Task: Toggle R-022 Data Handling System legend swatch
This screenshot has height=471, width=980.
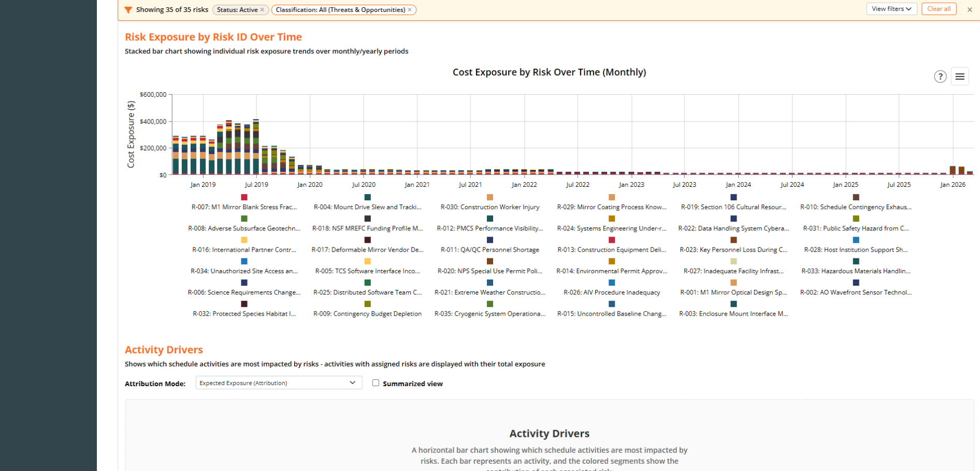Action: point(733,218)
